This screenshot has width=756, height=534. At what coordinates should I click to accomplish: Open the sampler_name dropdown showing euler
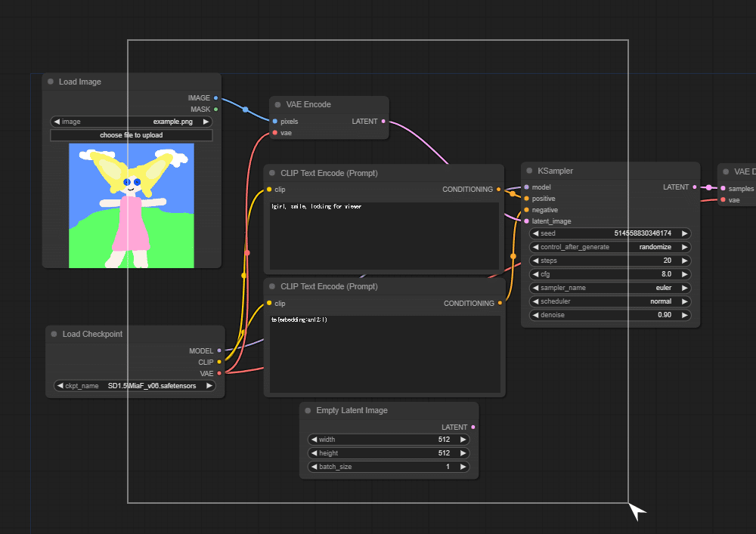pyautogui.click(x=610, y=288)
